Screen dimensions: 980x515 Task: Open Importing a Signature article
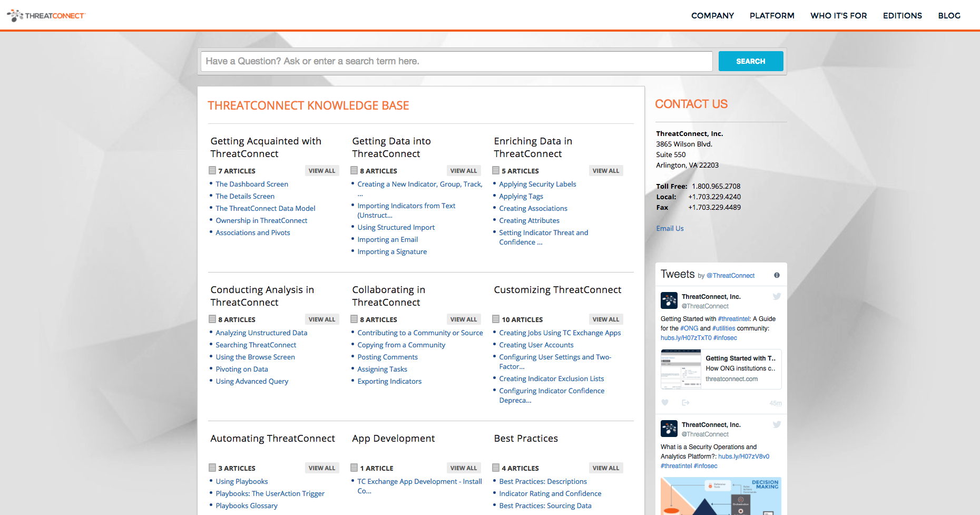point(392,251)
